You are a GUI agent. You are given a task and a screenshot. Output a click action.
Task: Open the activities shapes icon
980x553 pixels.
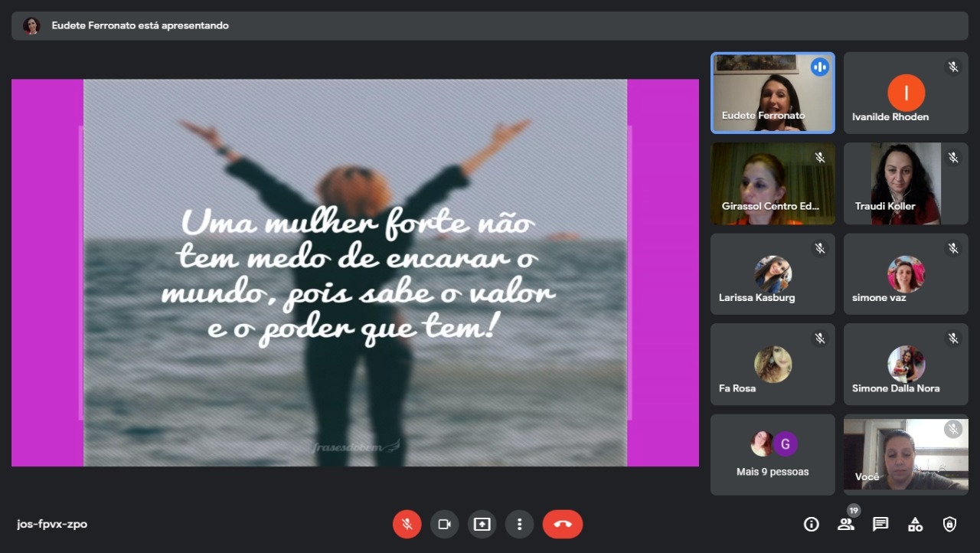pyautogui.click(x=915, y=525)
